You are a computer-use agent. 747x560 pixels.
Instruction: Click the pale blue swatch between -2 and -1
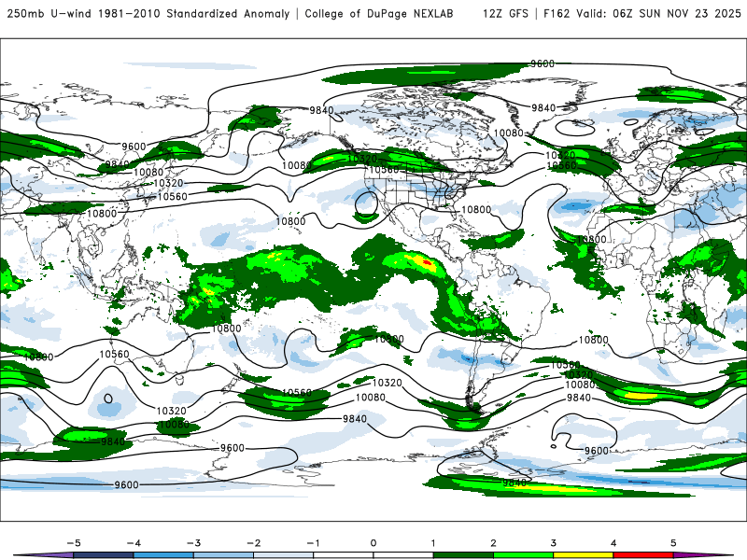point(284,555)
